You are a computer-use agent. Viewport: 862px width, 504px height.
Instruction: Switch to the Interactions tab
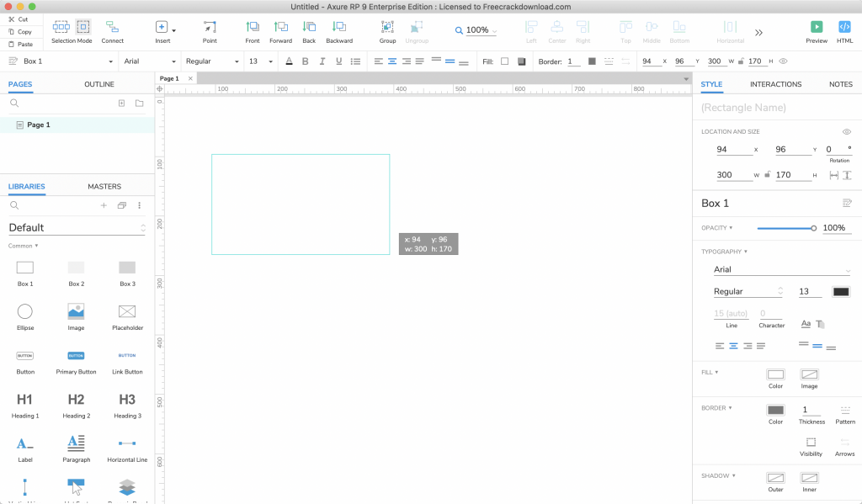pyautogui.click(x=775, y=84)
